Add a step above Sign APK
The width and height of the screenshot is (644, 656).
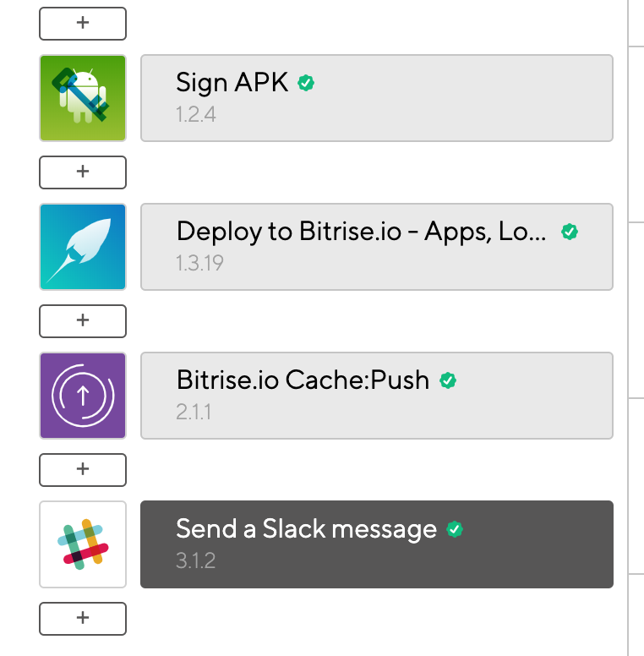point(83,24)
